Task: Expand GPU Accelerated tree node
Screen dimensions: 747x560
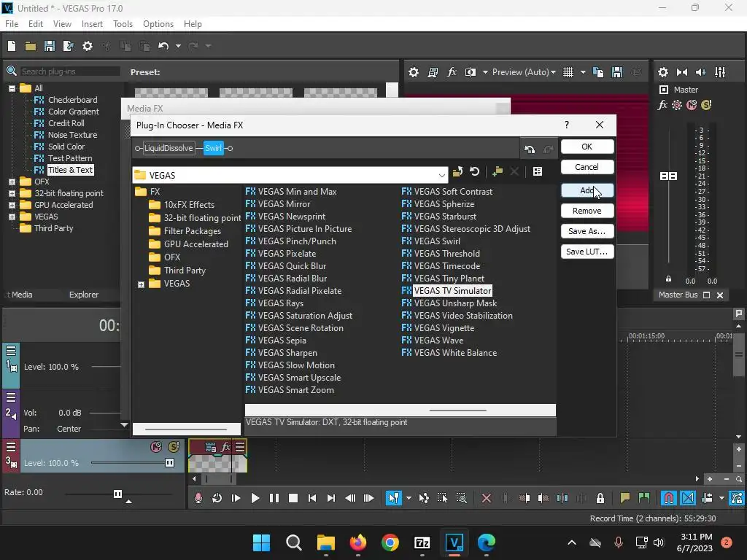Action: (x=12, y=205)
